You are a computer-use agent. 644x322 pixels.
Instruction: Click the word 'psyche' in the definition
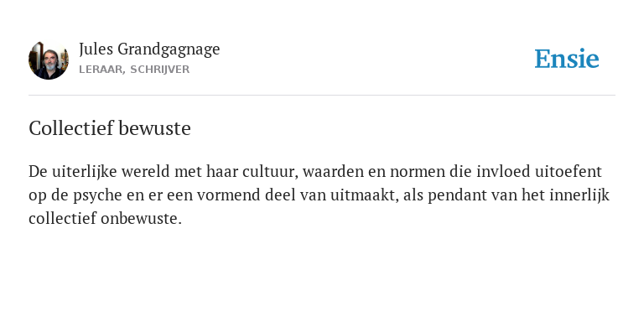[x=98, y=195]
